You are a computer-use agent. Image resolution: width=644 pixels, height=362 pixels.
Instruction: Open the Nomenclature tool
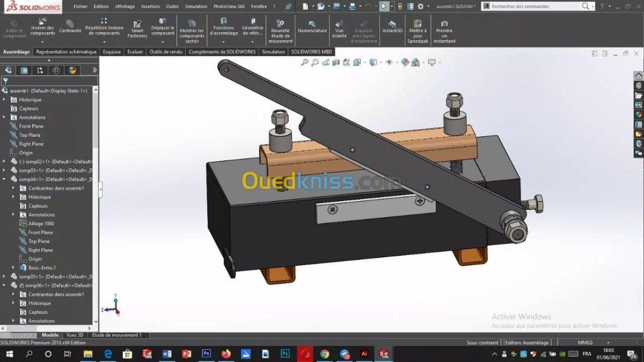pyautogui.click(x=312, y=27)
